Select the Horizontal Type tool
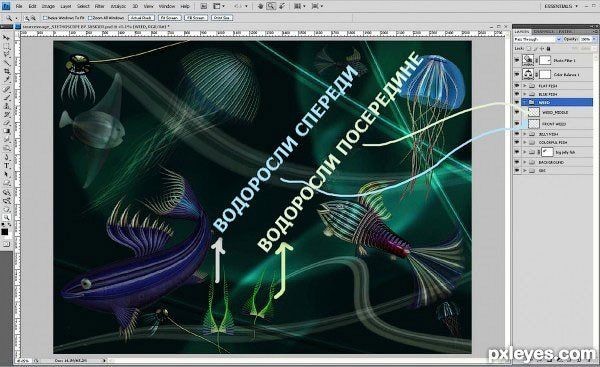 coord(6,165)
